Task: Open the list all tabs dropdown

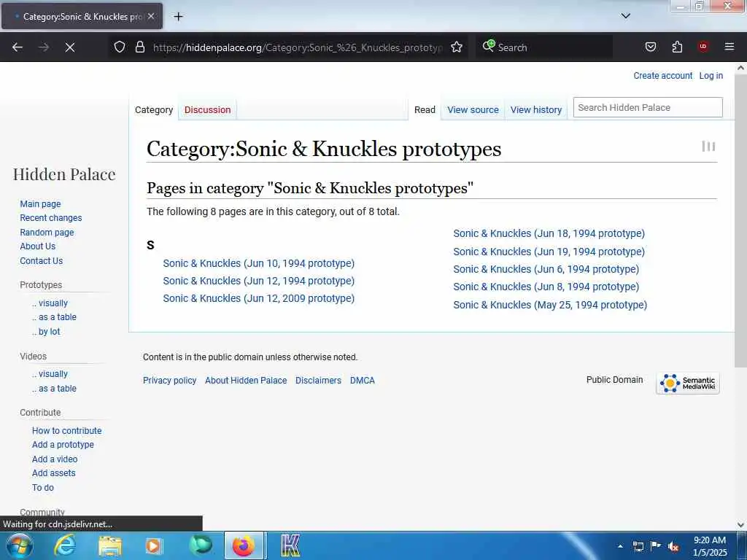Action: [625, 16]
